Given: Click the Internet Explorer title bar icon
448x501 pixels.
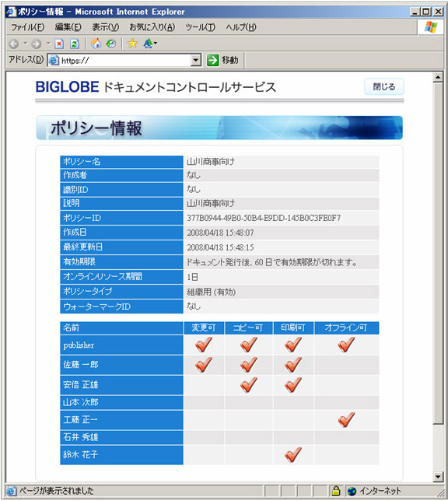Looking at the screenshot, I should click(x=12, y=12).
